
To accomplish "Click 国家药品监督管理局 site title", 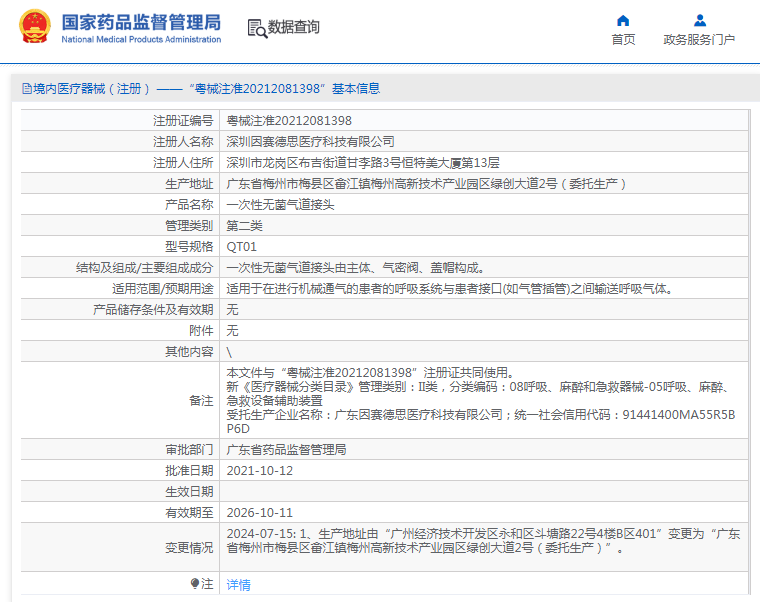I will [x=141, y=22].
